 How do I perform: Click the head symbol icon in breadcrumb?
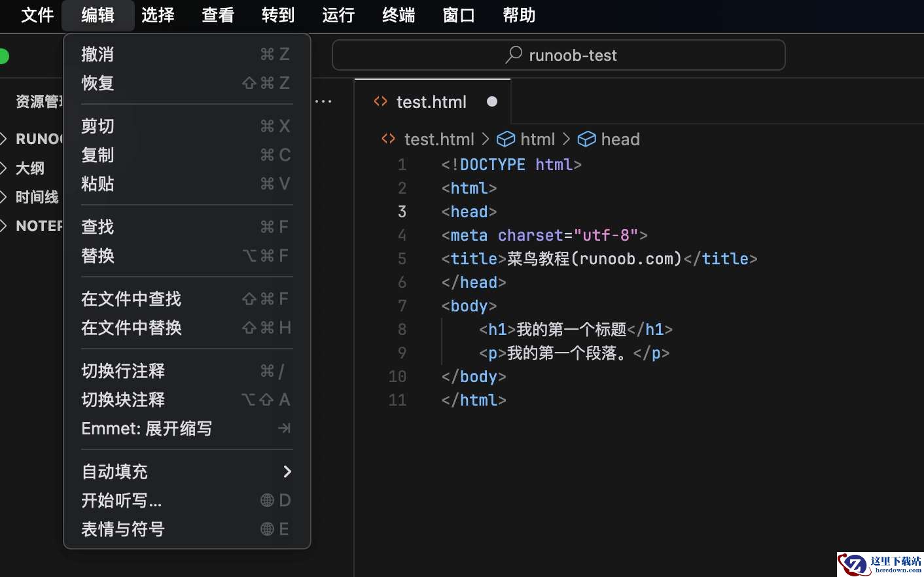[x=586, y=139]
